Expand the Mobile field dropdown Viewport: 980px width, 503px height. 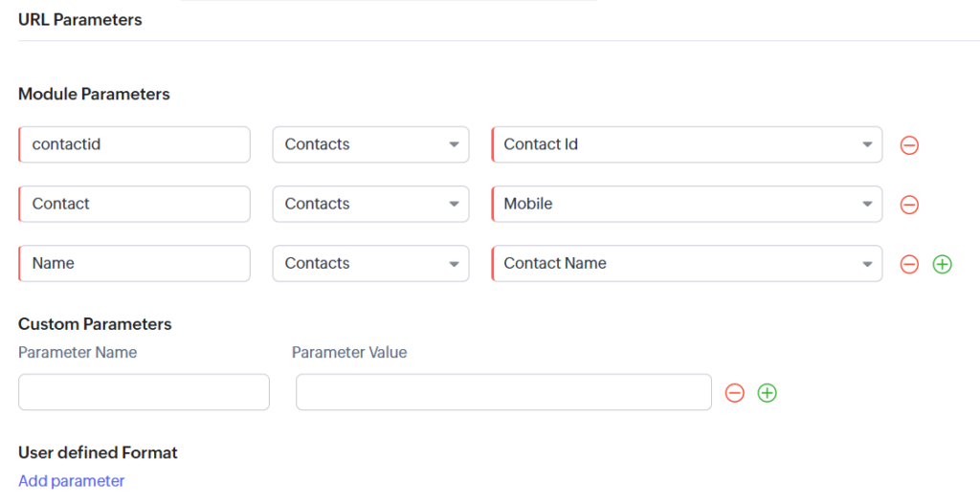[687, 204]
